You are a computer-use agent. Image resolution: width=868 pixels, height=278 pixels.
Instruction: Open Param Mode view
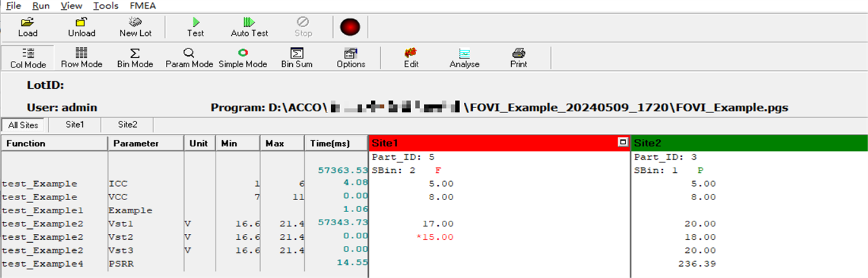click(189, 58)
